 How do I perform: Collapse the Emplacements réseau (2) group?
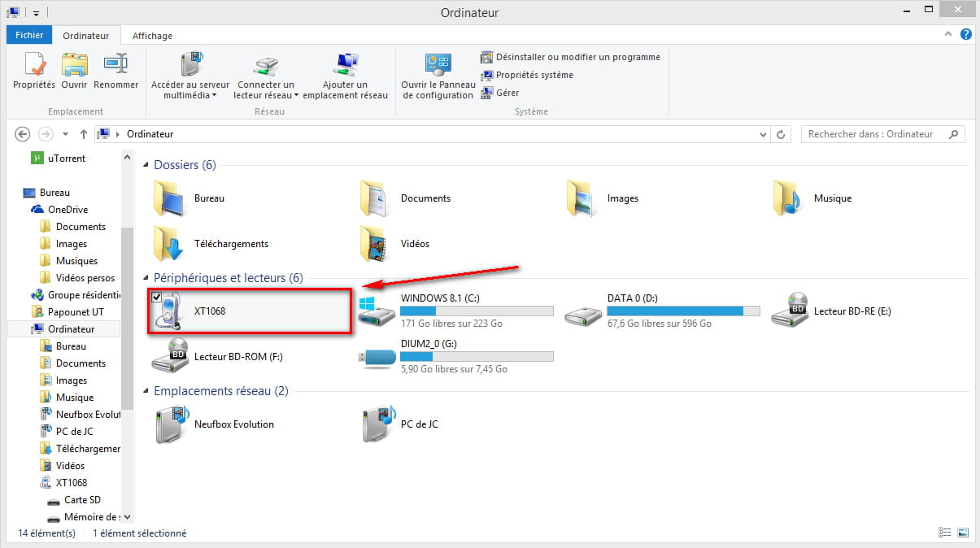(x=146, y=391)
